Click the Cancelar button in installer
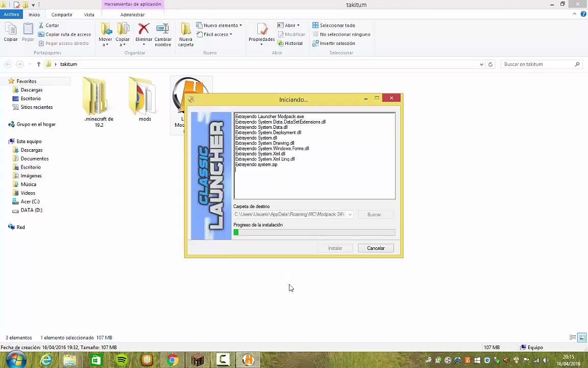 click(376, 248)
